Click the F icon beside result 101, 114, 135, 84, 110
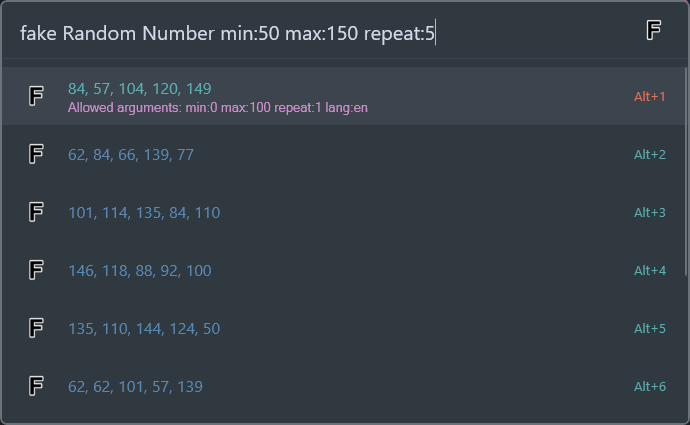Image resolution: width=690 pixels, height=425 pixels. 36,212
